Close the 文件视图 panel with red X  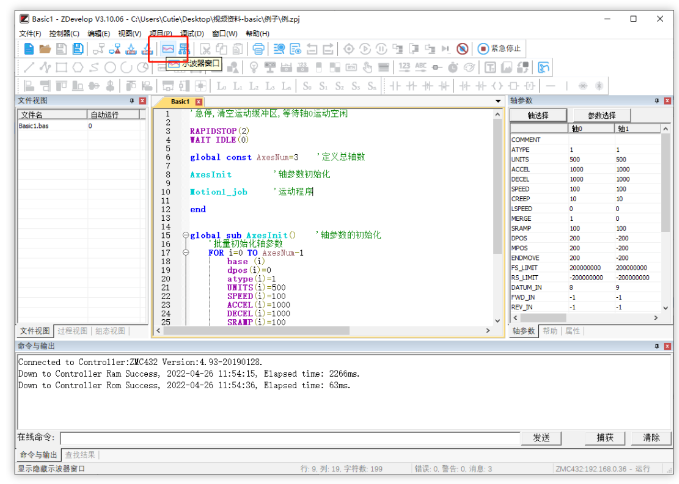tap(142, 100)
